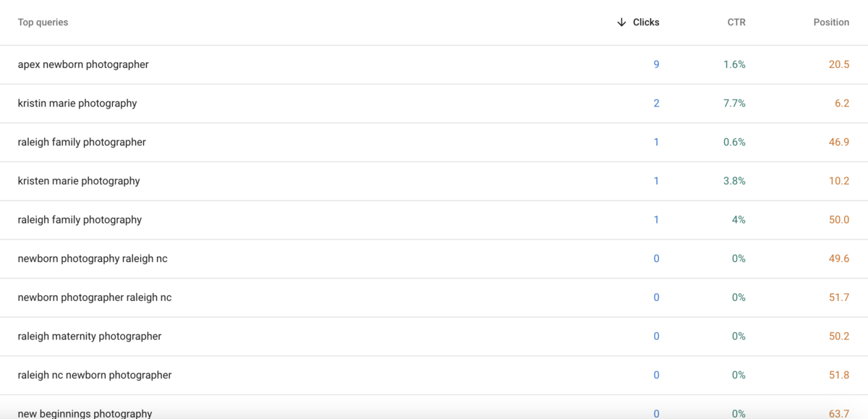868x419 pixels.
Task: Open the raleigh maternity photographer query
Action: point(90,337)
